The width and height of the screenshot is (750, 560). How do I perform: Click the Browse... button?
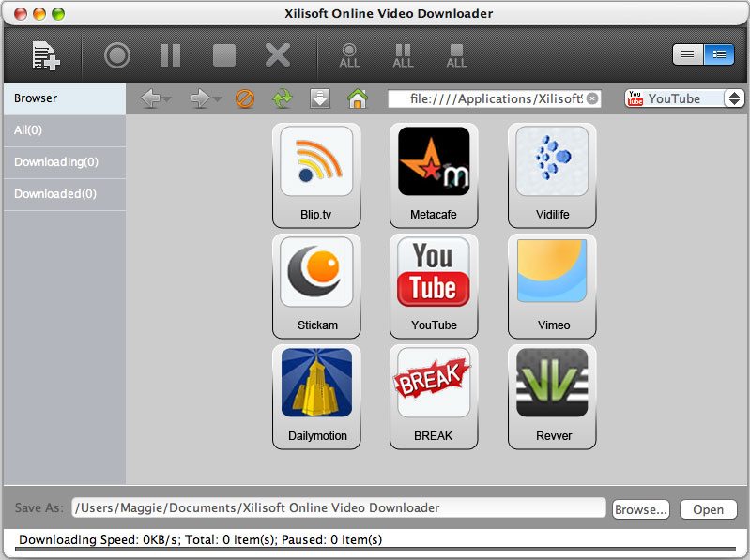coord(640,509)
